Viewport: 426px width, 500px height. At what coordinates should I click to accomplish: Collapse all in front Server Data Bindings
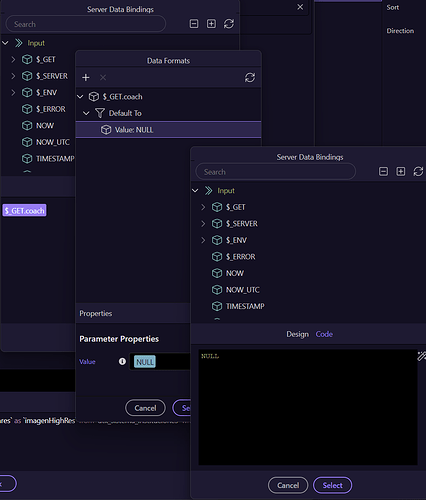pos(383,172)
